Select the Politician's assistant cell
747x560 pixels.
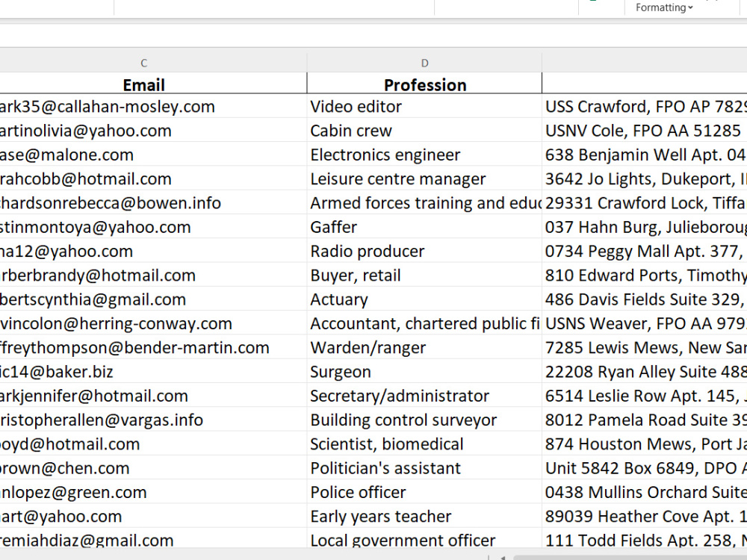424,468
